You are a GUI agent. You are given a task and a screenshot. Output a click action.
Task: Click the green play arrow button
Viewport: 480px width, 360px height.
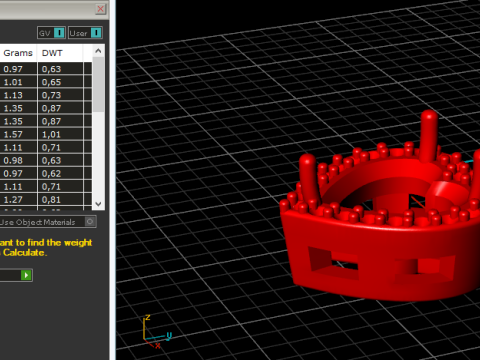point(26,275)
